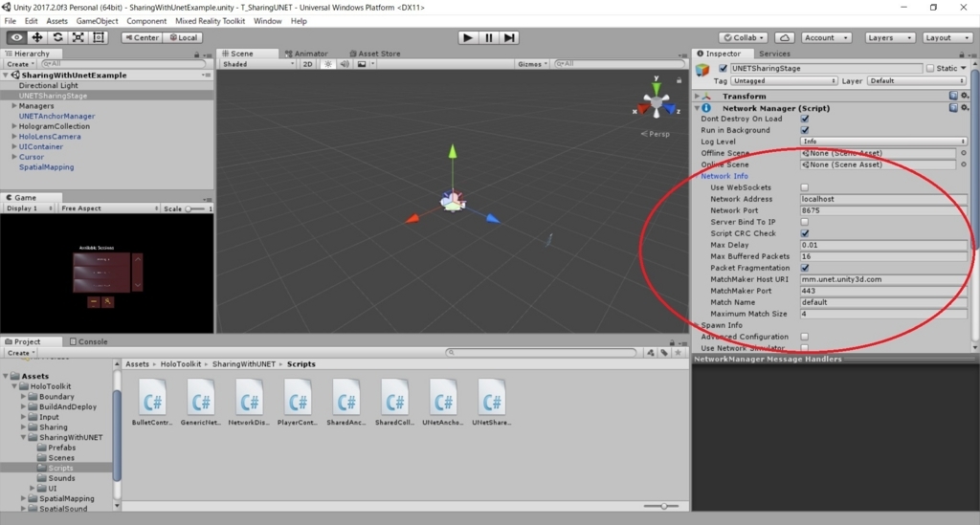Toggle Dont Destroy On Load checkbox

(805, 119)
